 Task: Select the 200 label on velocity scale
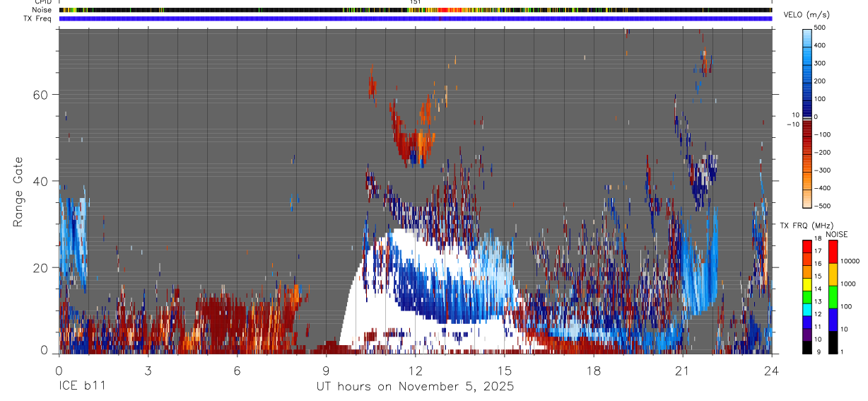[821, 81]
